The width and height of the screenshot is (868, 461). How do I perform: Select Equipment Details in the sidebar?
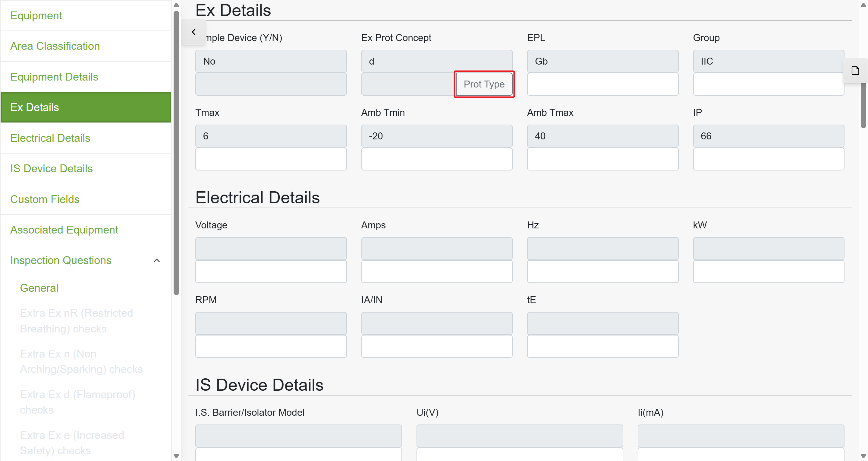(86, 77)
